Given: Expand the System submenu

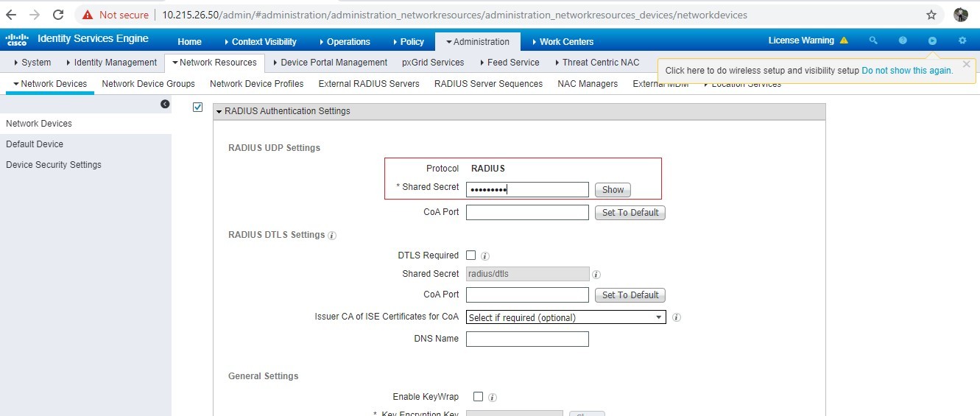Looking at the screenshot, I should pos(32,63).
